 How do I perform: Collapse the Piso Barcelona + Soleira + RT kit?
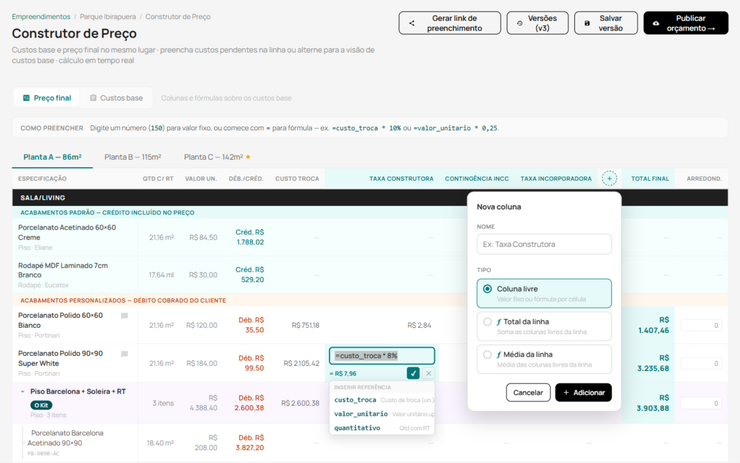tap(22, 392)
